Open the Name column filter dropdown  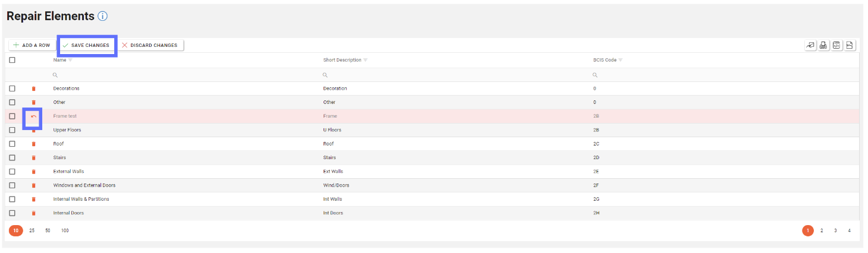click(x=70, y=60)
